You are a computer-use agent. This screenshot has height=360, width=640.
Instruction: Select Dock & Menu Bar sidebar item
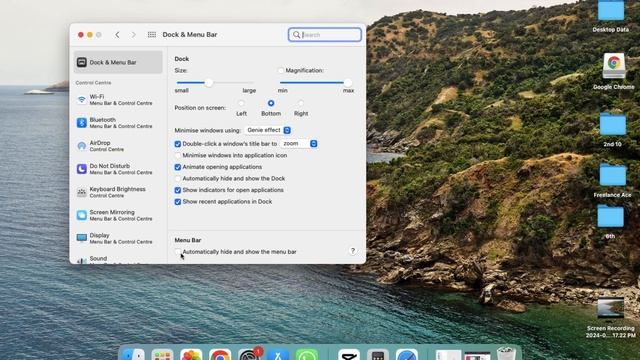118,62
